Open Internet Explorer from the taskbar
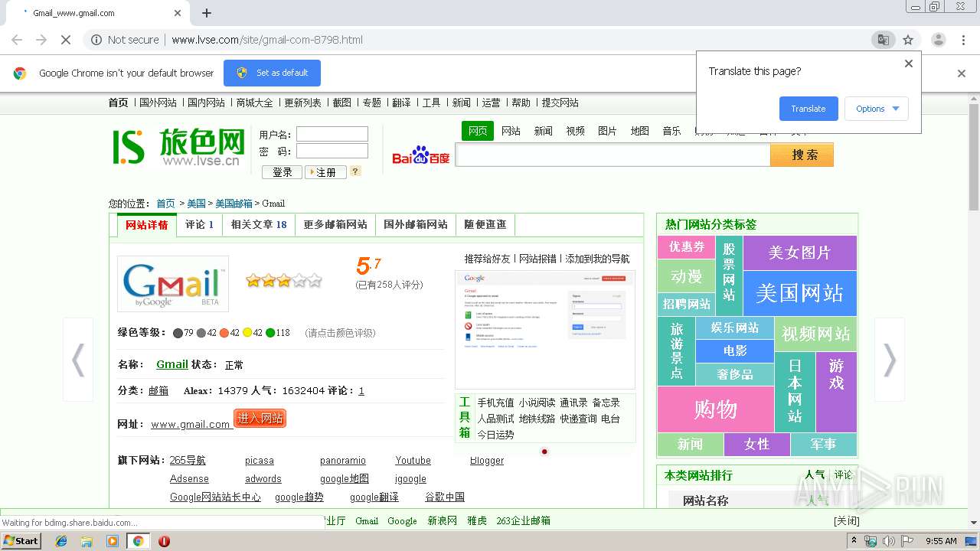The image size is (980, 551). 61,541
